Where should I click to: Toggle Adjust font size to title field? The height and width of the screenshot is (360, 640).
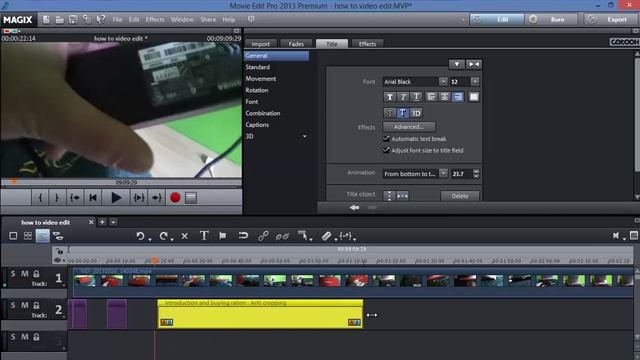coord(386,150)
